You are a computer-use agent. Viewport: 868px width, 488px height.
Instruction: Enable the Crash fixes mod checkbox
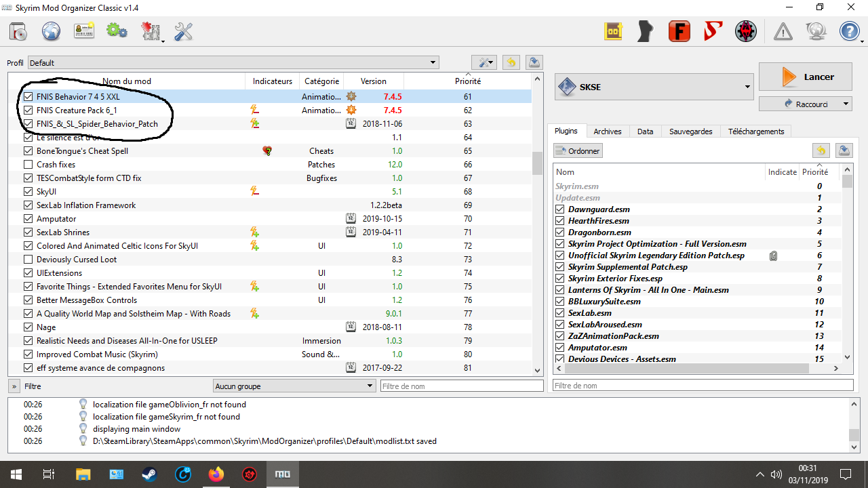coord(28,165)
